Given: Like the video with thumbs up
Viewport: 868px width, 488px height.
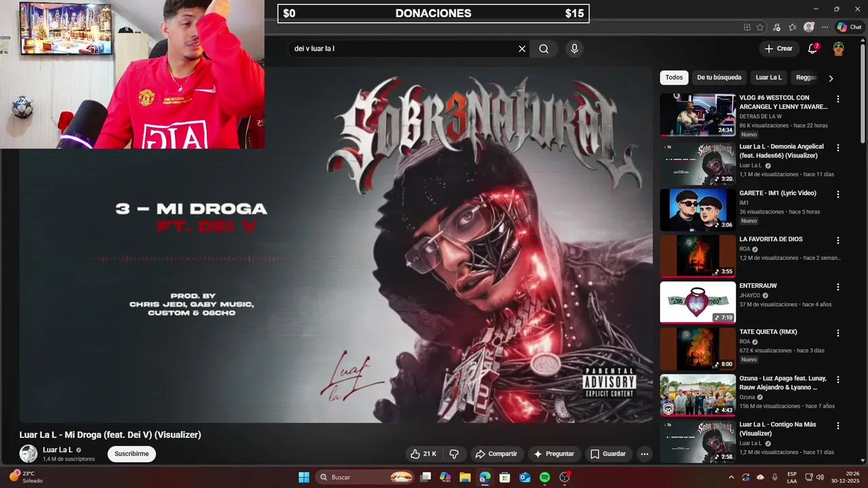Looking at the screenshot, I should (424, 454).
